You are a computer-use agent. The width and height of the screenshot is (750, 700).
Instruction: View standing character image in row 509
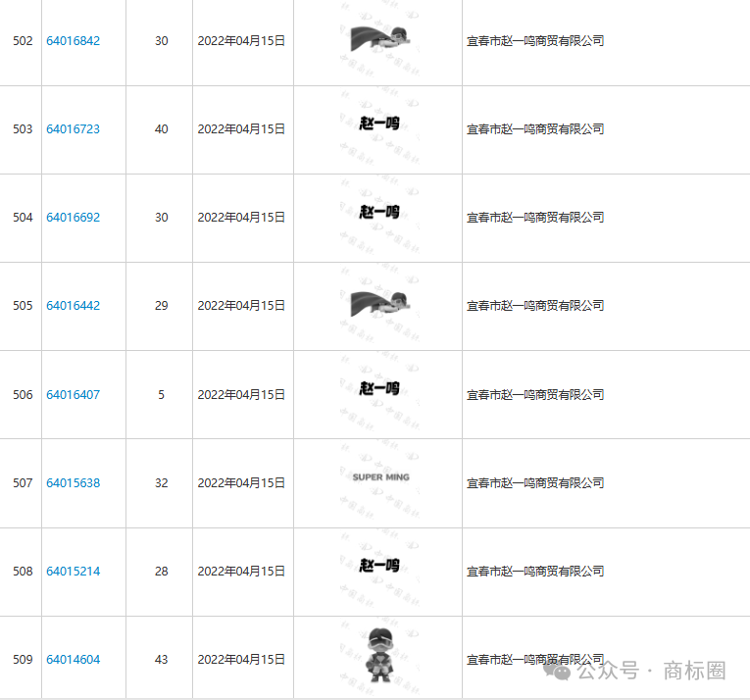380,655
